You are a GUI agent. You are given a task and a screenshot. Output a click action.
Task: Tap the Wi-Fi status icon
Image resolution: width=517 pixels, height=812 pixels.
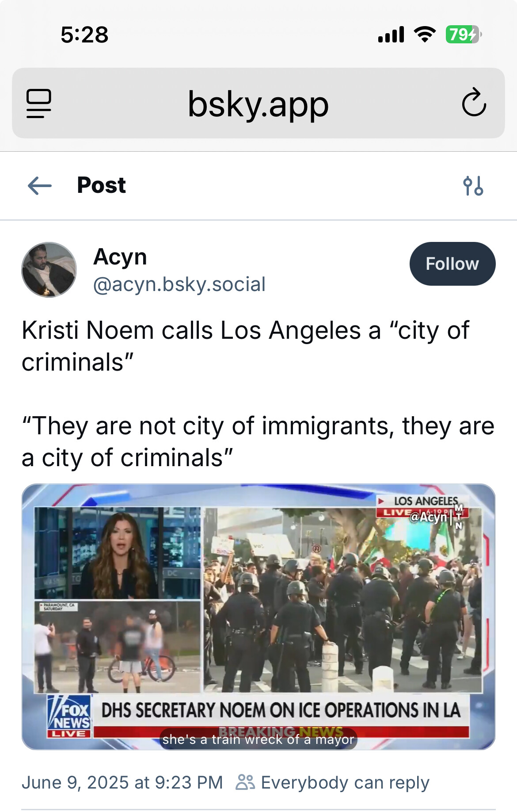pyautogui.click(x=425, y=34)
